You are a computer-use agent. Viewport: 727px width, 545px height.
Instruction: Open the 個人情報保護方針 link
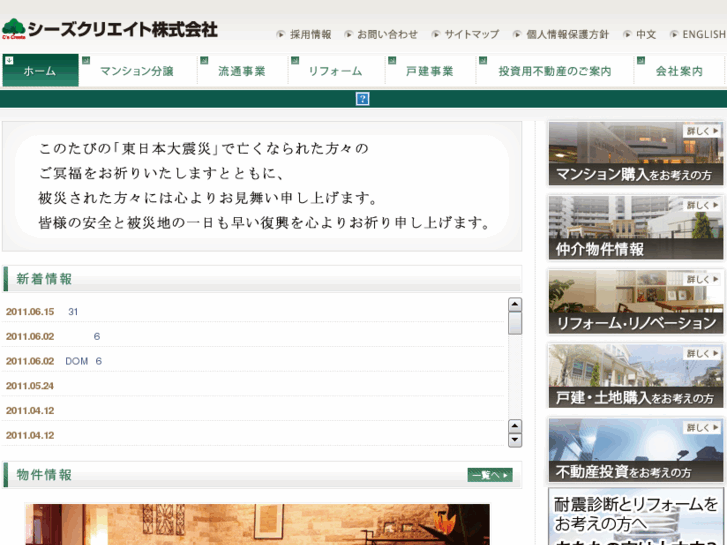(x=568, y=35)
